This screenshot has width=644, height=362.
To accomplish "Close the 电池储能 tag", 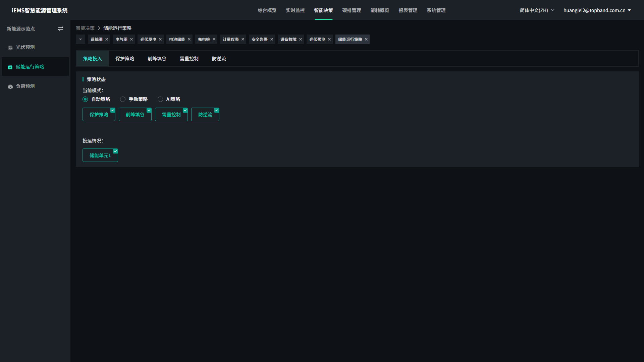I will (x=189, y=40).
